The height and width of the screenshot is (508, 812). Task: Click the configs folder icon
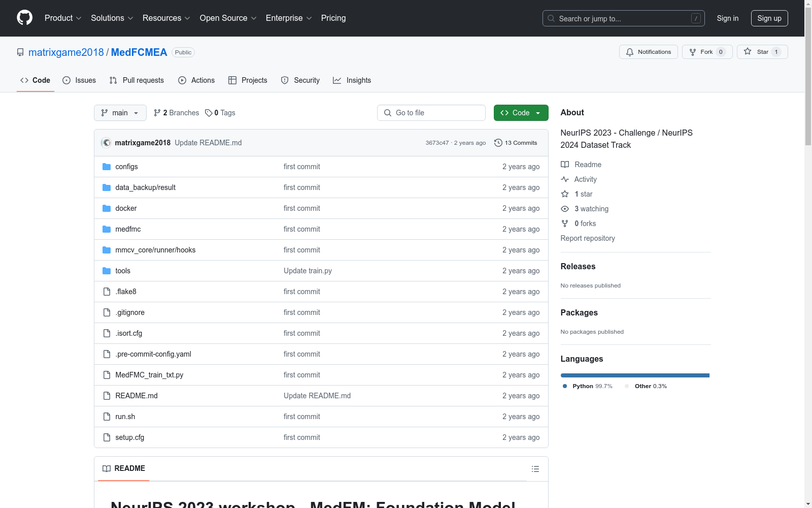click(107, 167)
